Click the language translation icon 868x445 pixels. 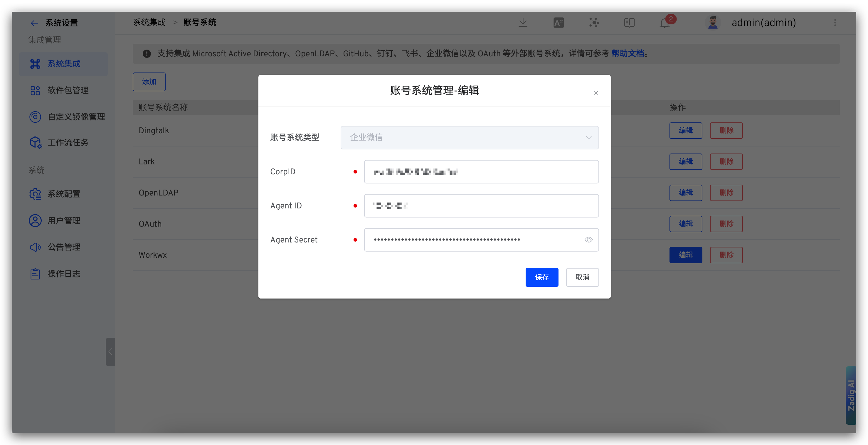(x=558, y=23)
